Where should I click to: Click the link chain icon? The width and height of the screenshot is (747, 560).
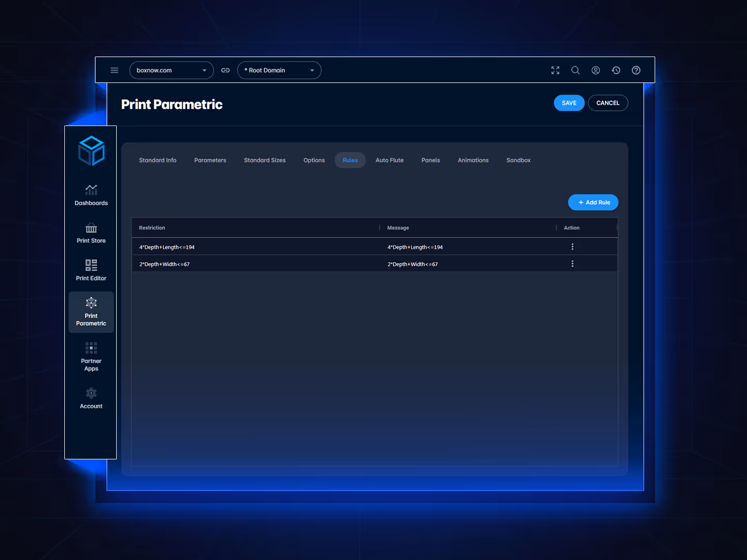coord(225,71)
